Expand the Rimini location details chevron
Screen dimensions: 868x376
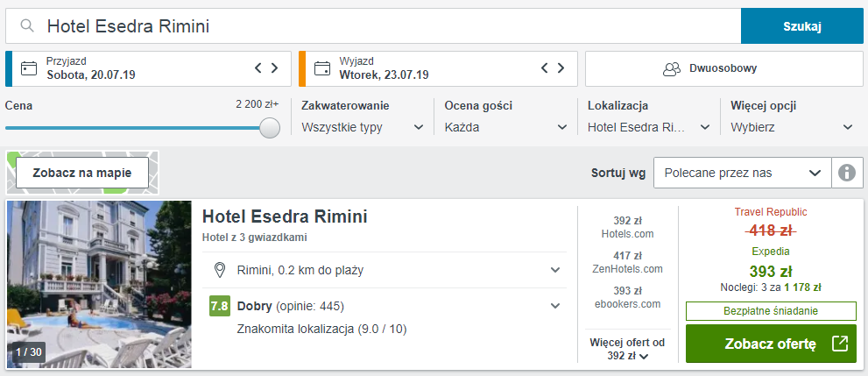tap(555, 270)
